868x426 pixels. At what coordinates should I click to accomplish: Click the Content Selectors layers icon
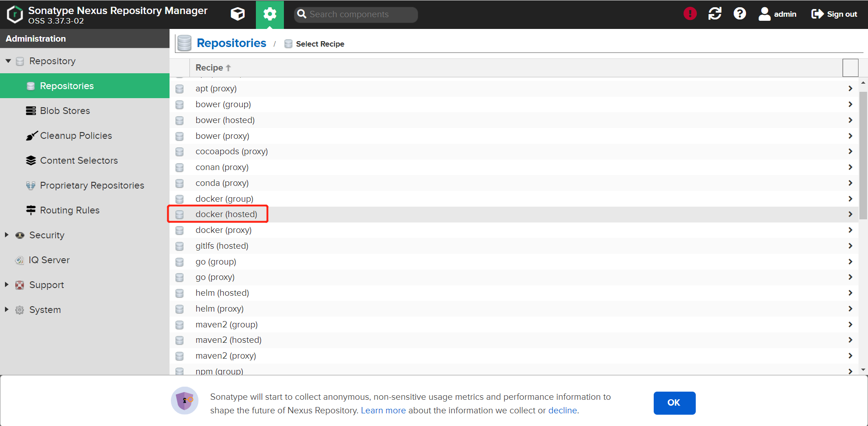click(x=31, y=161)
